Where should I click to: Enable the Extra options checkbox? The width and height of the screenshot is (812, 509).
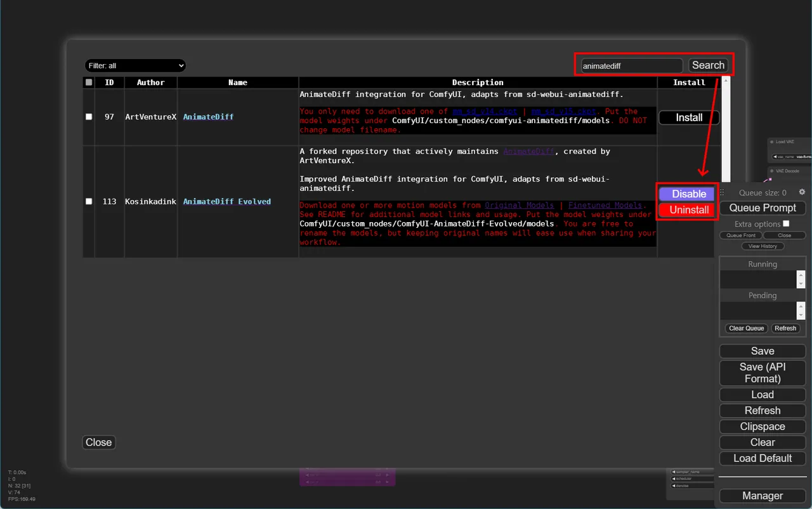click(787, 223)
